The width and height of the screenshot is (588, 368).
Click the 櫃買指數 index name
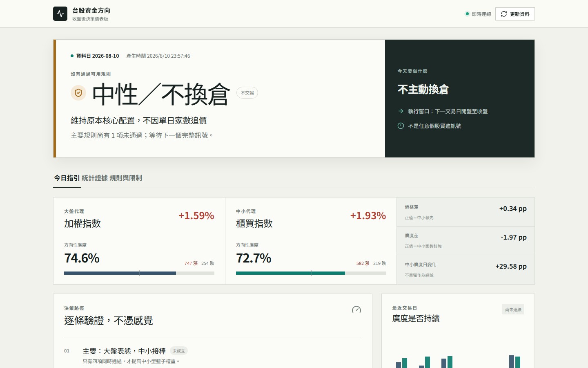click(x=254, y=224)
